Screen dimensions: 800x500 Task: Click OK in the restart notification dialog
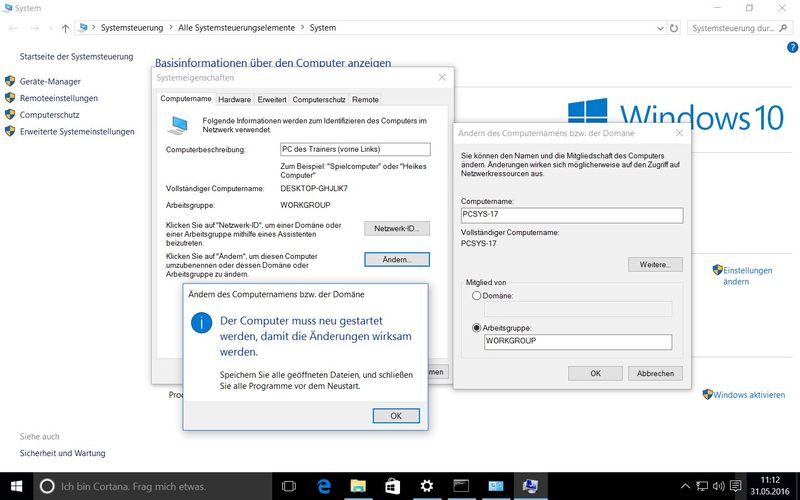[x=396, y=416]
